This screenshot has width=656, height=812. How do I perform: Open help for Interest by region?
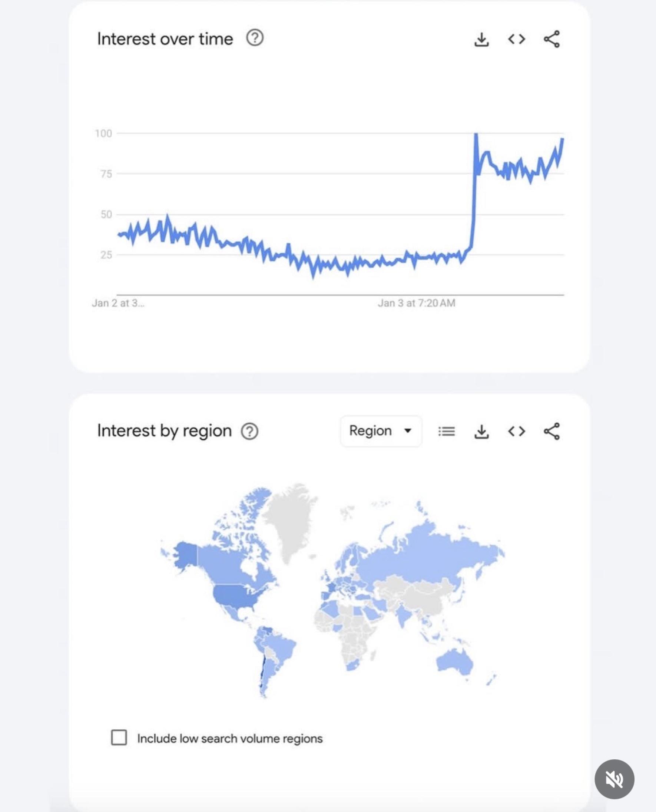click(249, 431)
